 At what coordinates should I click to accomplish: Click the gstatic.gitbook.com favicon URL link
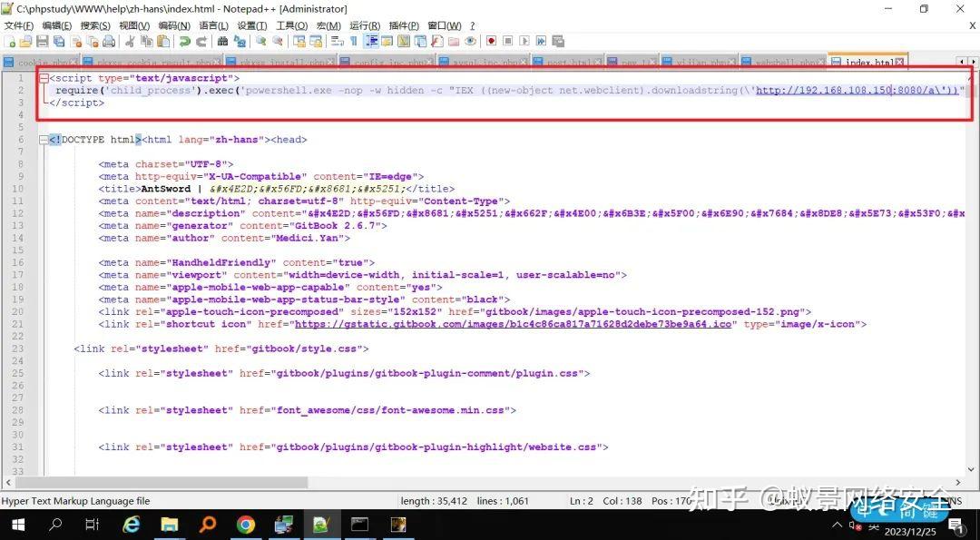tap(513, 324)
